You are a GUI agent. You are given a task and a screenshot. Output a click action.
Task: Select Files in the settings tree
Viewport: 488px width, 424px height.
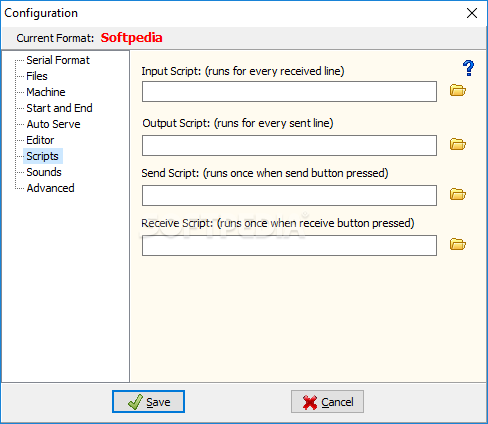(x=37, y=76)
